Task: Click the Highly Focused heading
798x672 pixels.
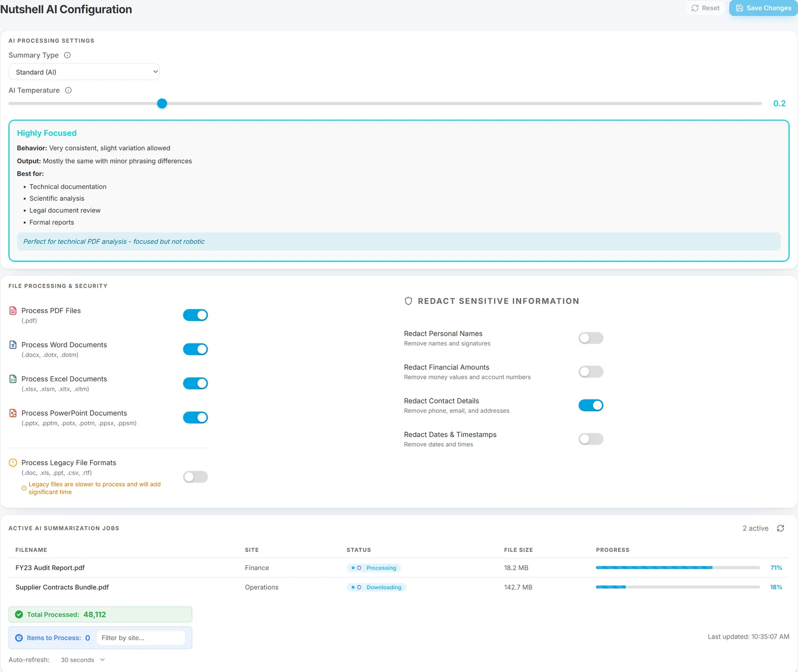Action: (x=47, y=133)
